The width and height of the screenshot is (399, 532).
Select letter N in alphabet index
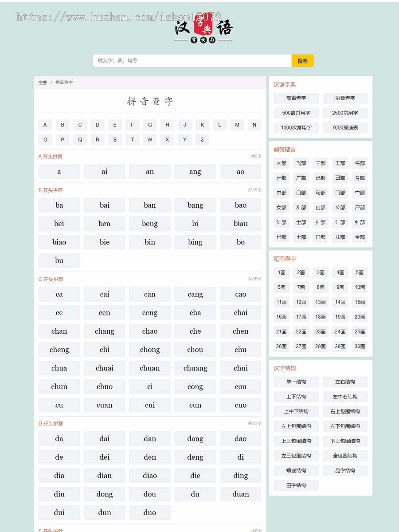click(254, 125)
